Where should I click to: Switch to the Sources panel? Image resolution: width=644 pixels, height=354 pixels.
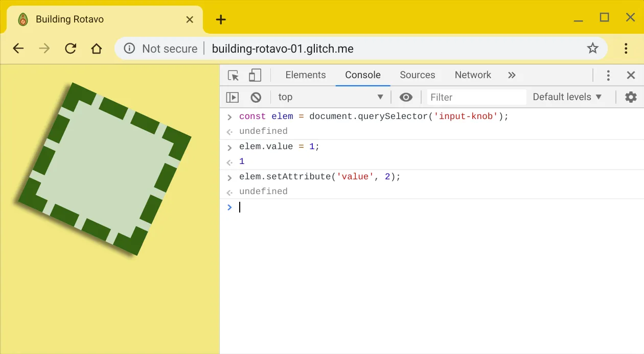coord(418,75)
